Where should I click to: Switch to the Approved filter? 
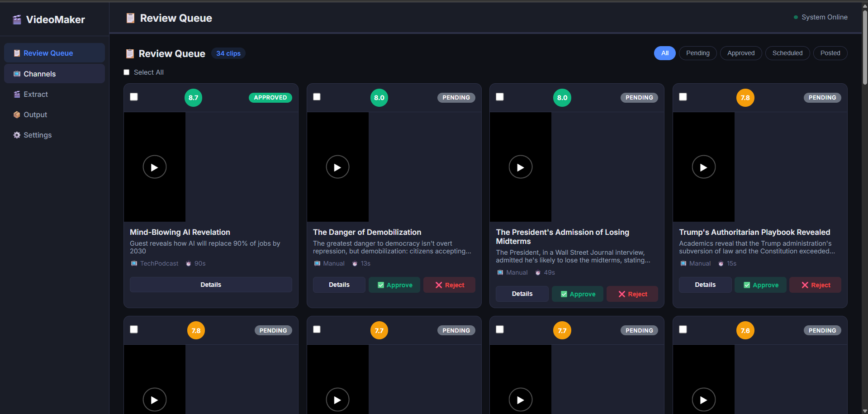[x=740, y=53]
